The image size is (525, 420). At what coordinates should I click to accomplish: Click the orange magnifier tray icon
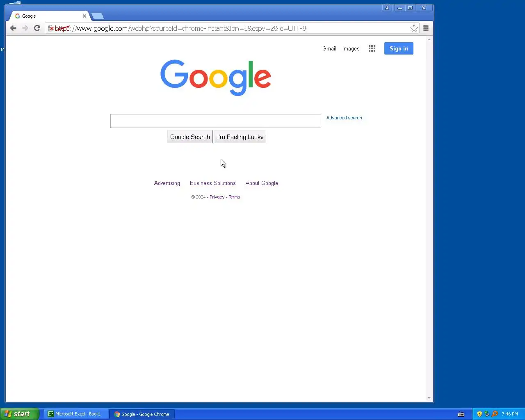coord(495,414)
